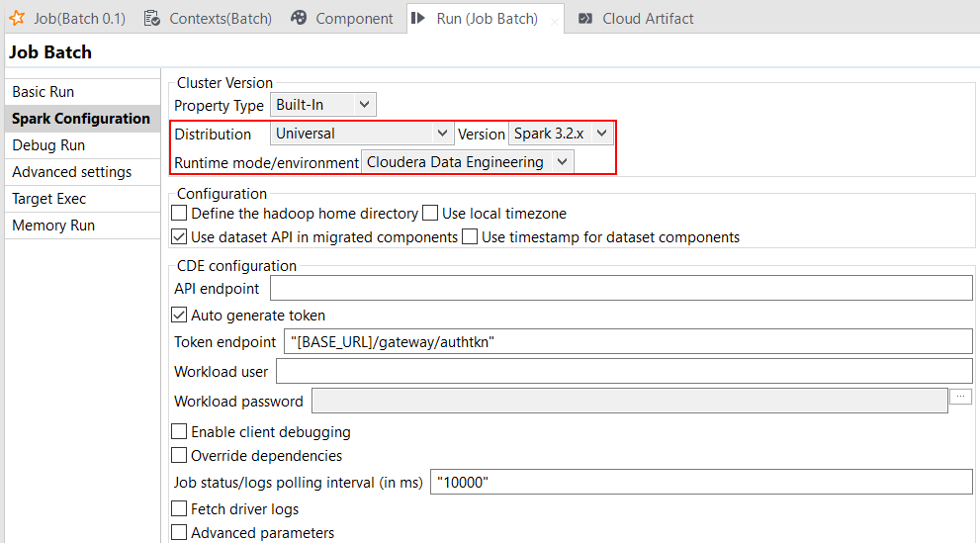
Task: Switch to the Cloud Artifact tab
Action: tap(647, 18)
